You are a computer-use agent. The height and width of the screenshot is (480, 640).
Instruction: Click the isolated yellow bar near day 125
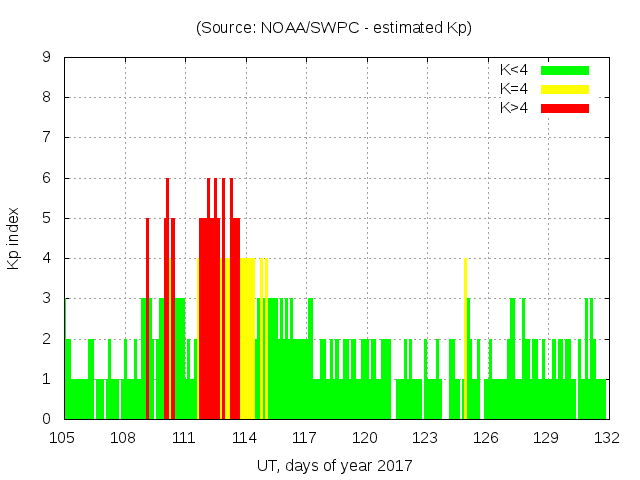pyautogui.click(x=466, y=340)
